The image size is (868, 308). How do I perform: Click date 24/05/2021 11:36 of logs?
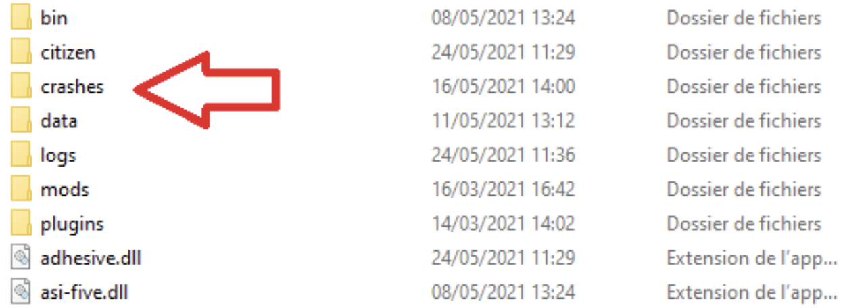coord(504,155)
